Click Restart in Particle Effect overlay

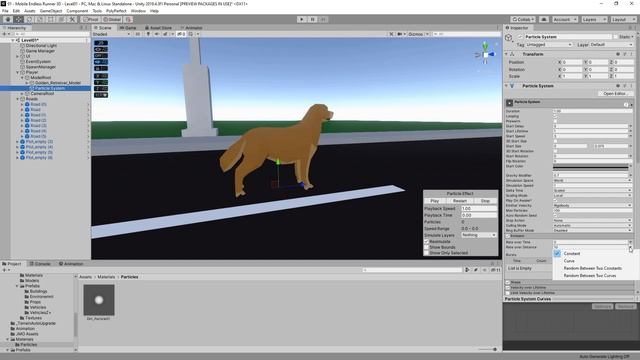pos(460,201)
